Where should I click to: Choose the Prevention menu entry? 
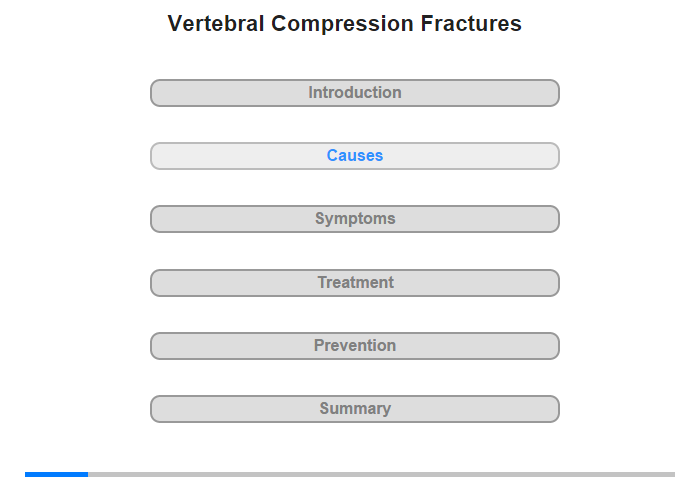(x=354, y=346)
